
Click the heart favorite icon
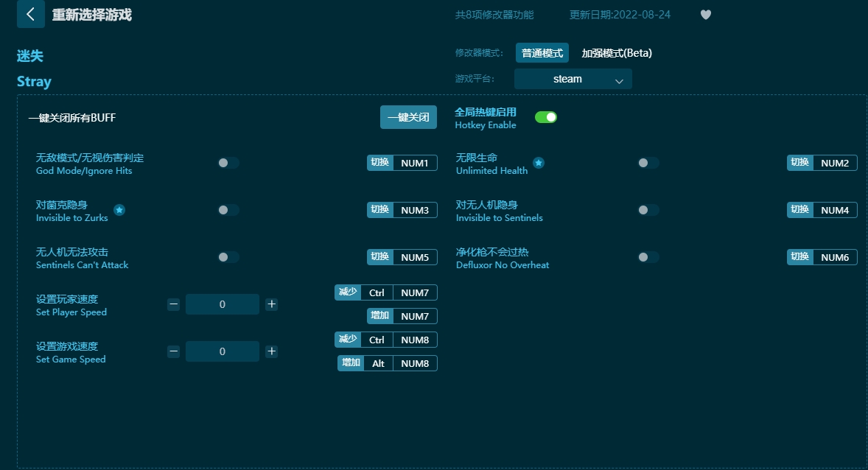pyautogui.click(x=706, y=15)
